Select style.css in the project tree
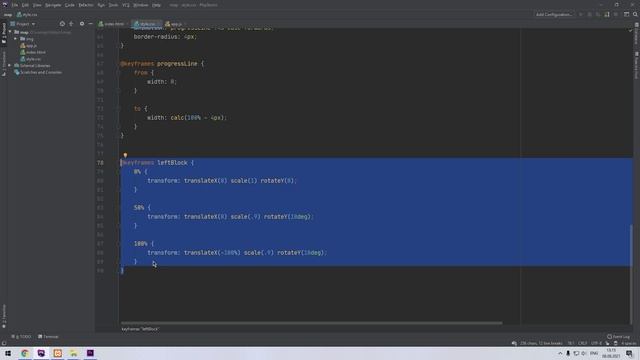The width and height of the screenshot is (640, 360). [31, 59]
